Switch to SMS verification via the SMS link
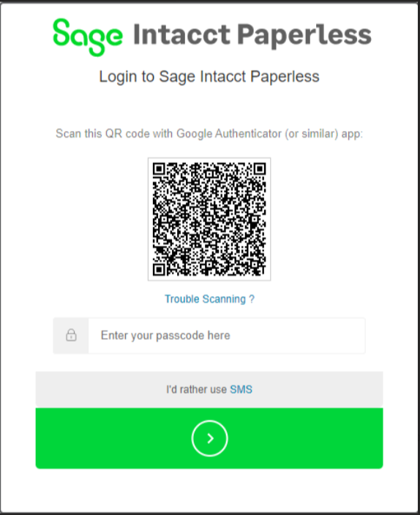Image resolution: width=420 pixels, height=515 pixels. (x=241, y=389)
